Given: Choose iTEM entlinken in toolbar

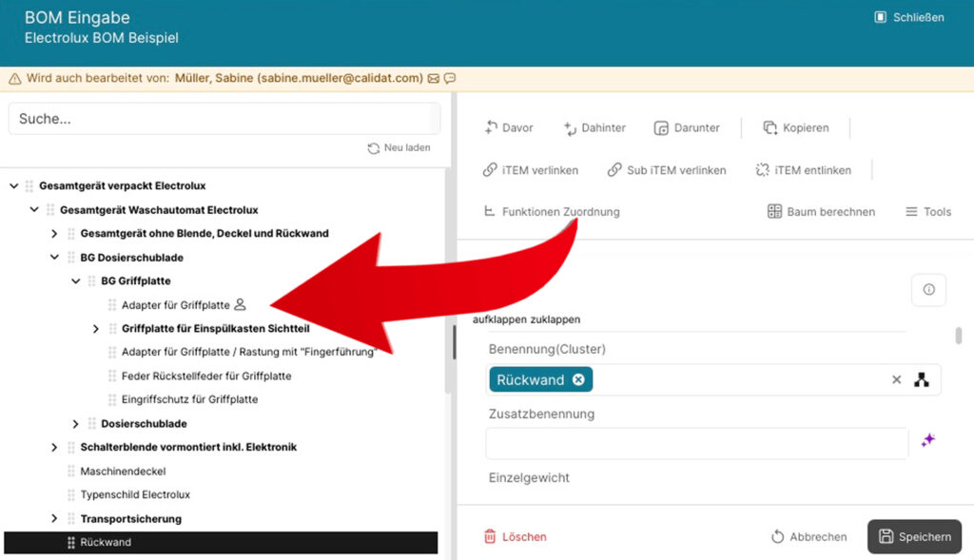Looking at the screenshot, I should point(803,170).
